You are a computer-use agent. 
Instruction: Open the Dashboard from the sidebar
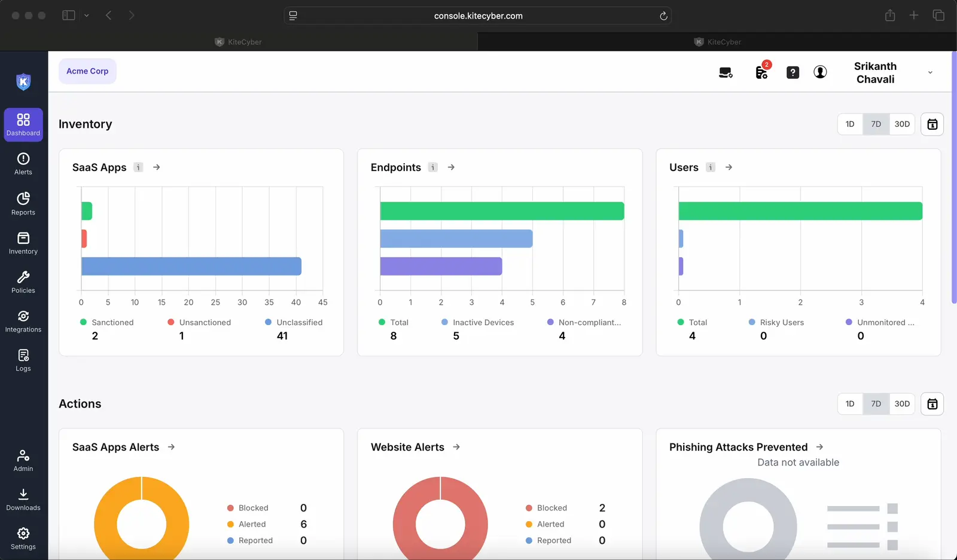[23, 124]
